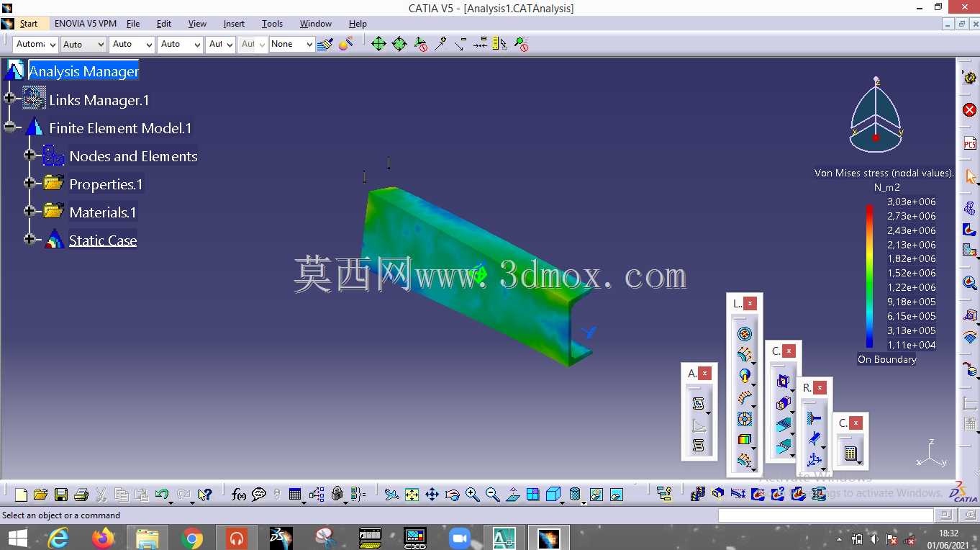Image resolution: width=980 pixels, height=550 pixels.
Task: Click the Windows Start button on taskbar
Action: coord(17,538)
